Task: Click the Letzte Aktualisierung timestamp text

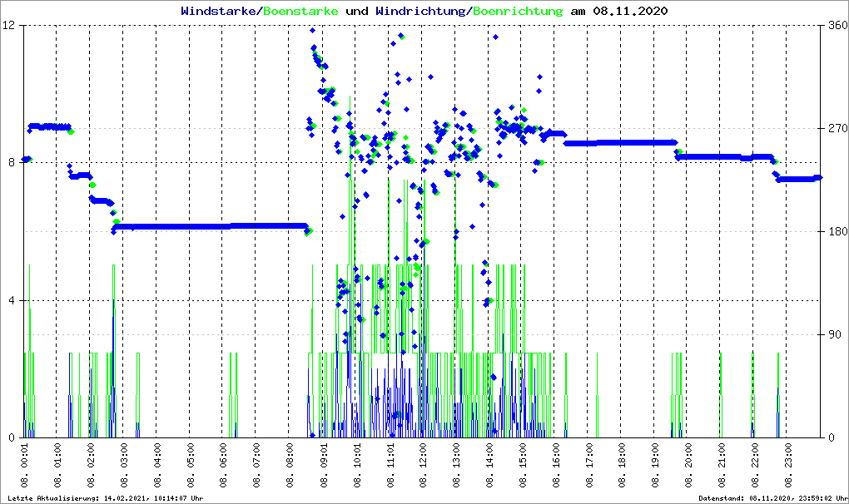Action: (106, 498)
